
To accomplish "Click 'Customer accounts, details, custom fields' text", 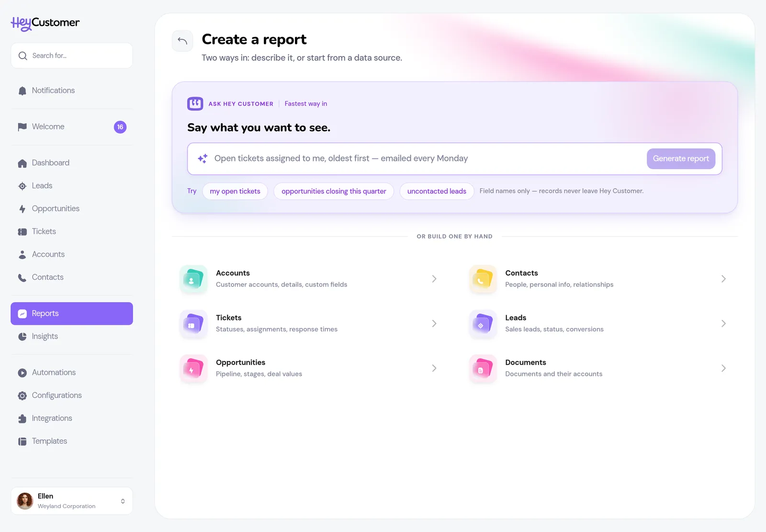I will (x=282, y=284).
